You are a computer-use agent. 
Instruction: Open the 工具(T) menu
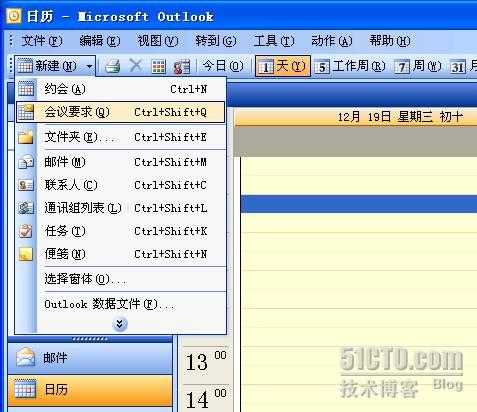tap(274, 41)
